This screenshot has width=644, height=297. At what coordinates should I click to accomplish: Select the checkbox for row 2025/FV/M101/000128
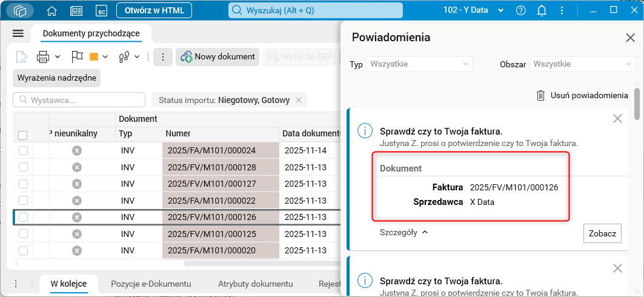[23, 167]
